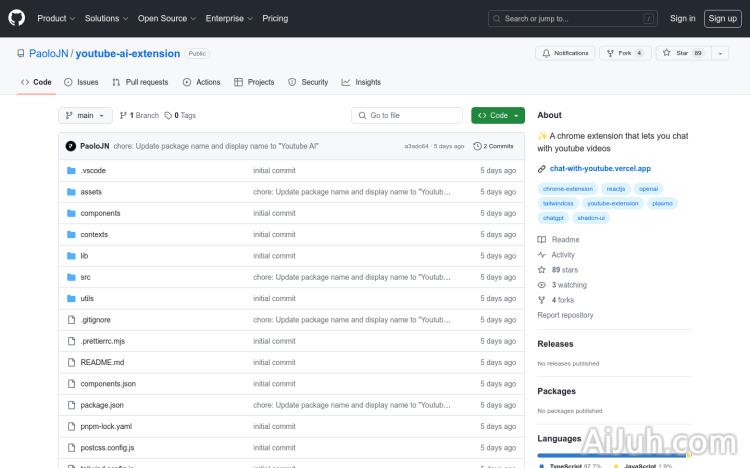Open the chat-with-youtube.vercel.app link
This screenshot has width=750, height=468.
coord(600,168)
